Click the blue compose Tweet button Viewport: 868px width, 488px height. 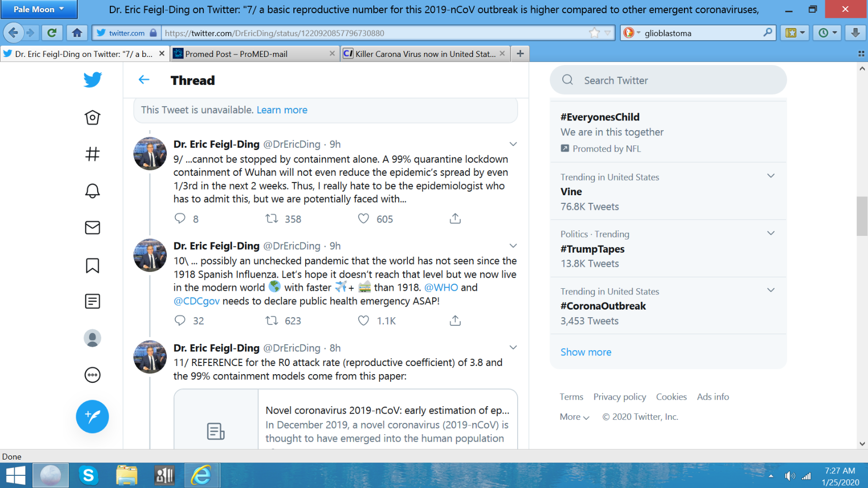[92, 417]
